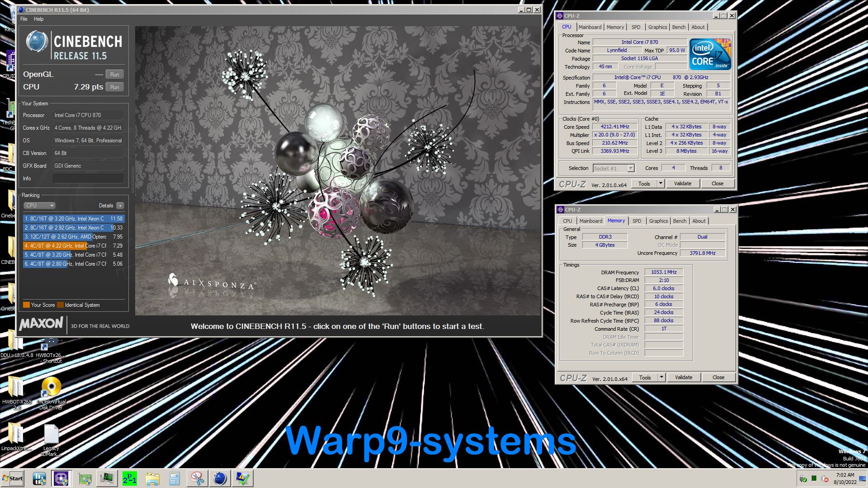Switch to Graphics tab in top CPU-Z window
868x488 pixels.
point(657,27)
